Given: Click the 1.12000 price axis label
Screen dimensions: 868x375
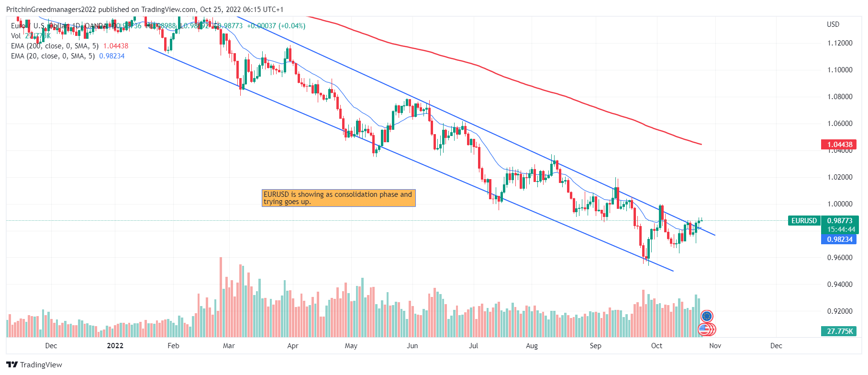Looking at the screenshot, I should click(840, 43).
